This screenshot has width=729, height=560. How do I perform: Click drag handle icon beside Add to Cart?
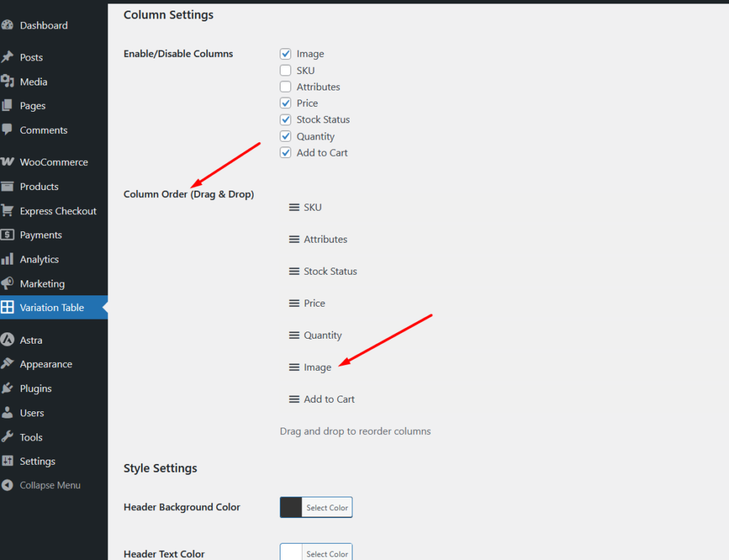point(294,400)
